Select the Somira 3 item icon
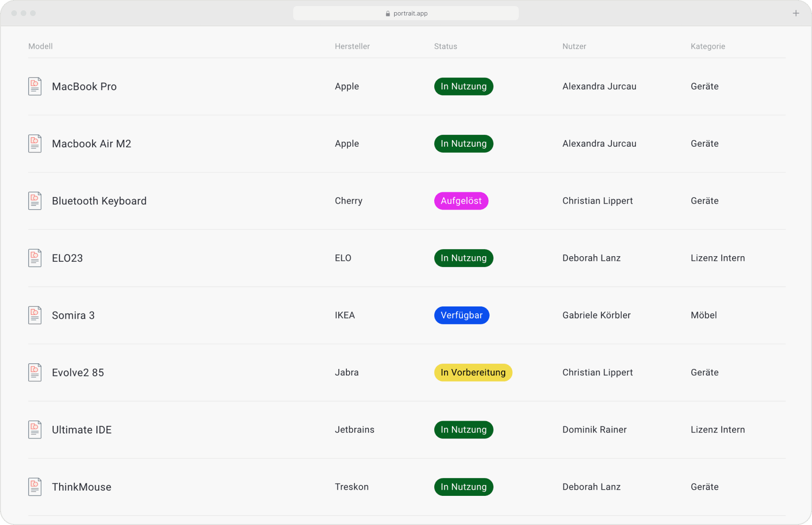Image resolution: width=812 pixels, height=525 pixels. coord(35,315)
